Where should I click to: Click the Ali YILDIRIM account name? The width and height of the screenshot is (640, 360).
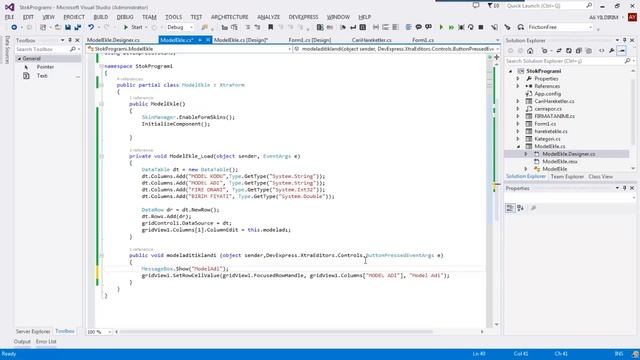click(603, 18)
